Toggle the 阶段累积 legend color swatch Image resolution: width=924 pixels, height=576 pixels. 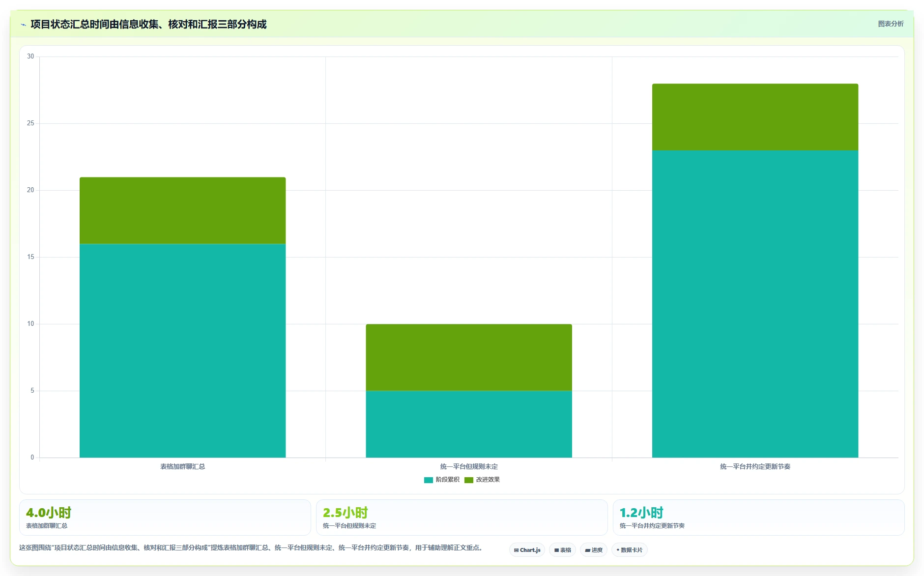tap(429, 480)
